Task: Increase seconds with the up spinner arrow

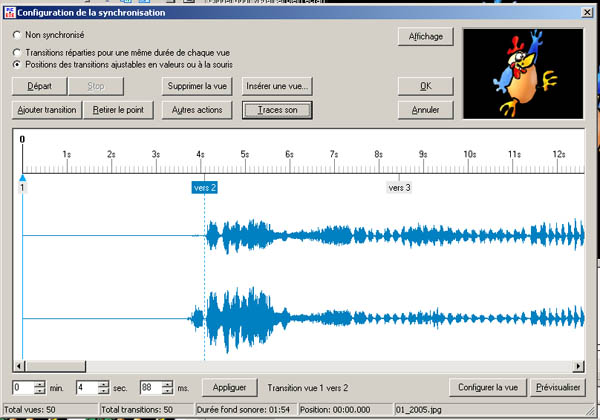Action: point(103,384)
